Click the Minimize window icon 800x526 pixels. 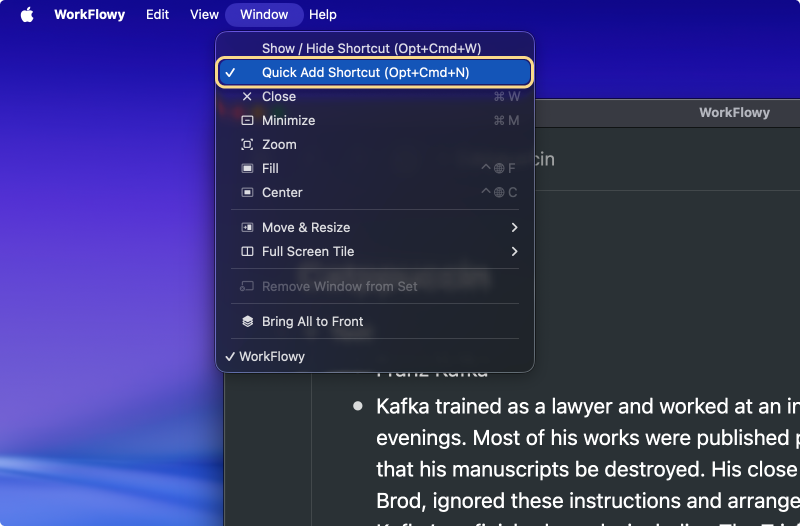click(247, 120)
